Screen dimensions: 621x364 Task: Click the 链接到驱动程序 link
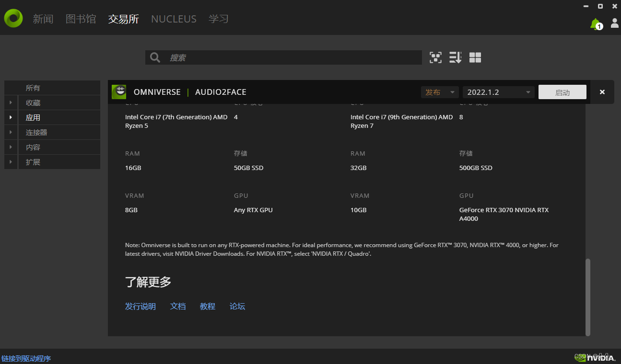26,358
